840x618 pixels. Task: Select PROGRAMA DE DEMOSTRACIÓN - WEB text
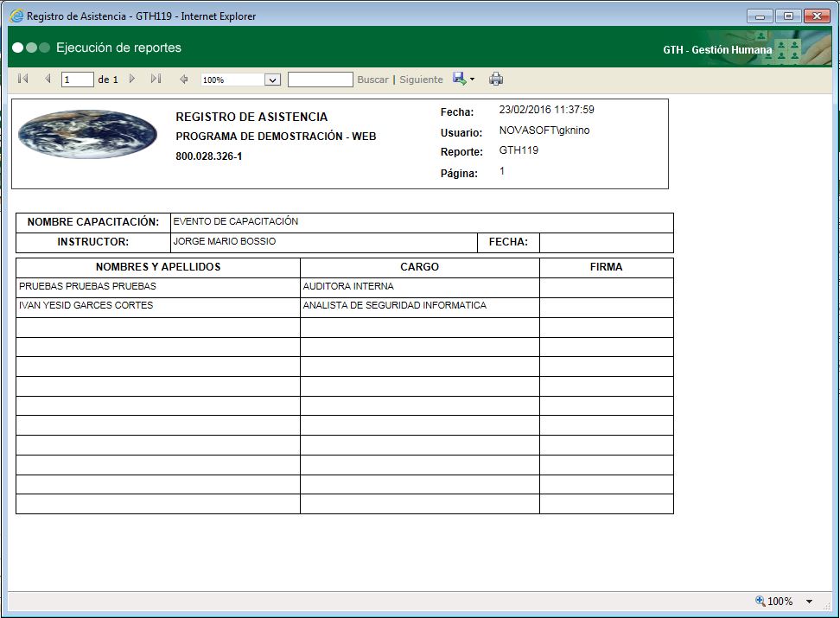click(276, 137)
